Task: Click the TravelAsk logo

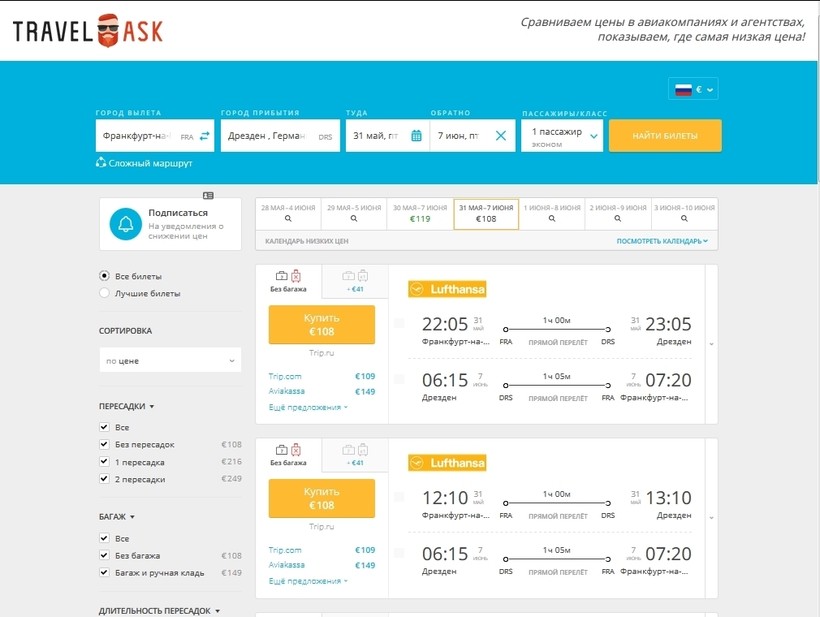Action: pos(88,30)
